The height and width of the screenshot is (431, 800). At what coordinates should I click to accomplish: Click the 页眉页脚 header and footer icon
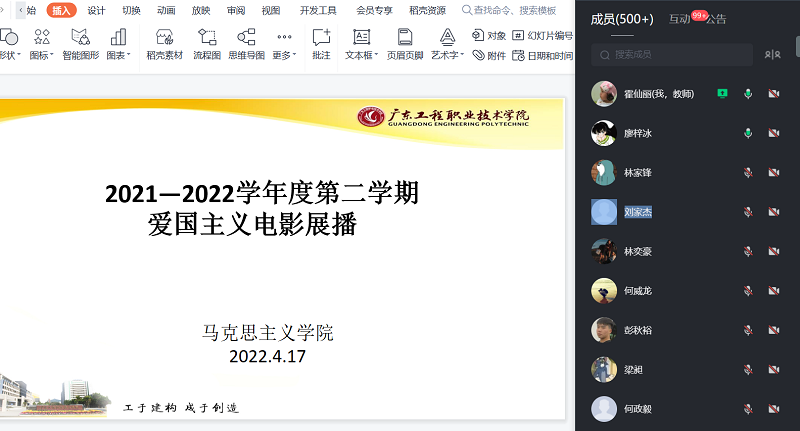pyautogui.click(x=405, y=43)
